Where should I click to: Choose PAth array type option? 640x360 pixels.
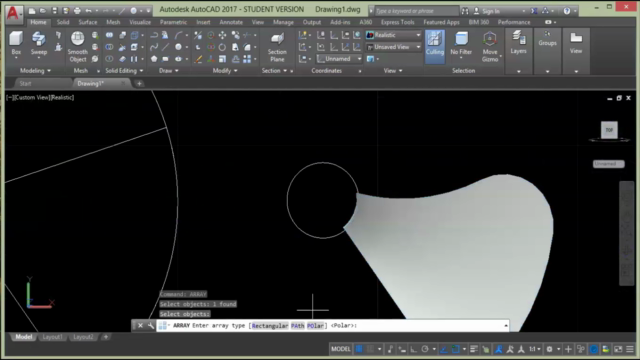click(x=298, y=326)
